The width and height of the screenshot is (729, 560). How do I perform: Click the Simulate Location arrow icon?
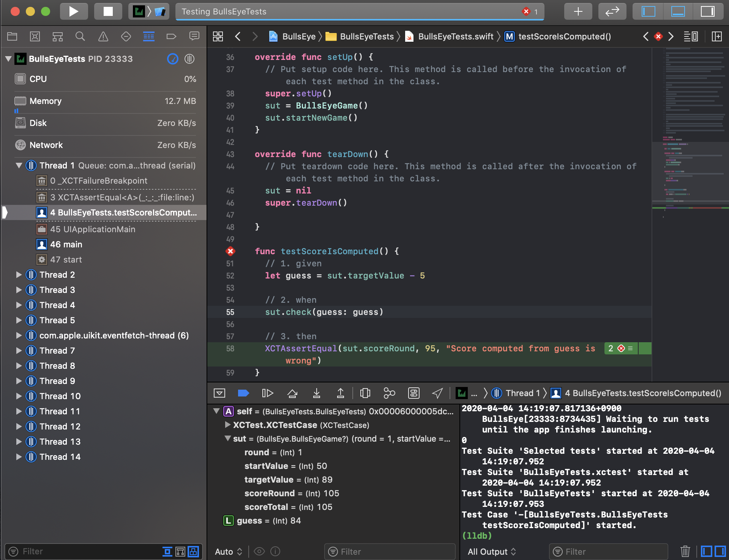point(437,393)
